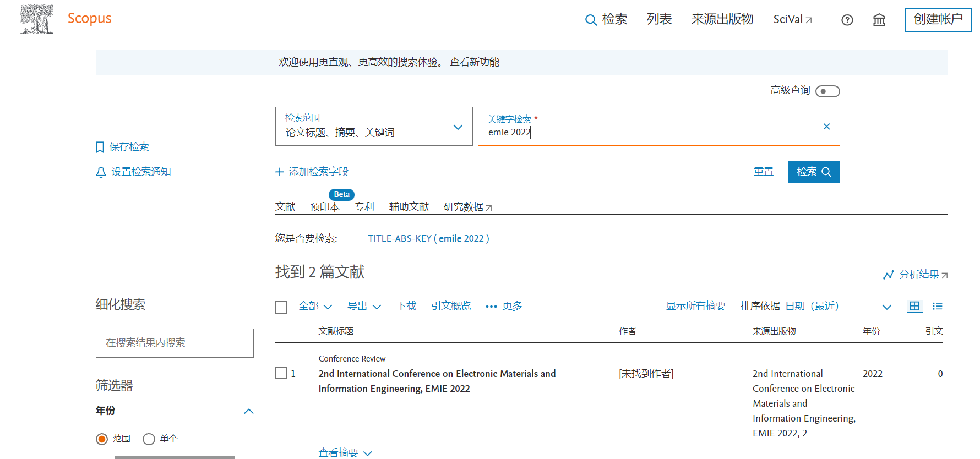The height and width of the screenshot is (459, 980).
Task: Open the institution building icon
Action: point(879,20)
